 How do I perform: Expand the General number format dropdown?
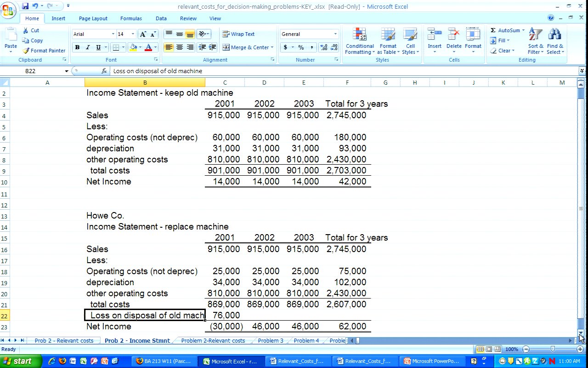pos(335,34)
